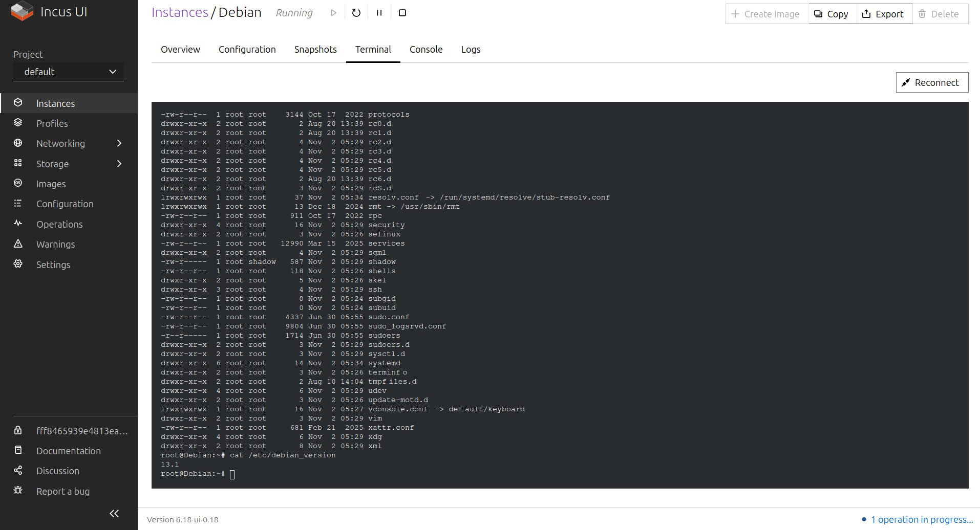Switch to the Console tab
This screenshot has width=980, height=530.
point(425,50)
